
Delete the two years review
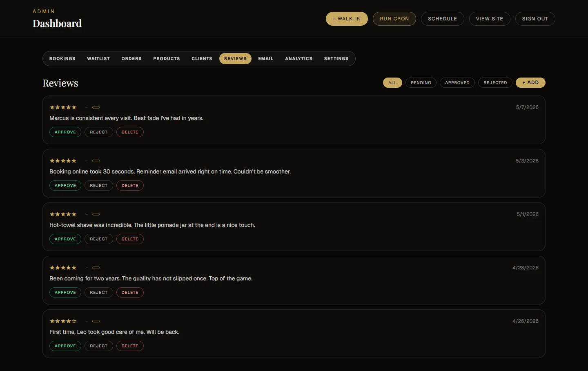pyautogui.click(x=130, y=293)
